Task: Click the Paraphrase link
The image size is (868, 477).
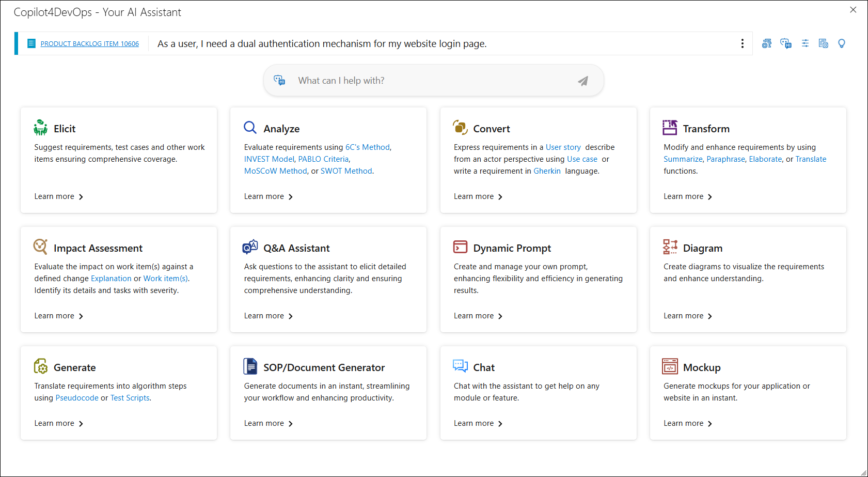Action: [726, 159]
